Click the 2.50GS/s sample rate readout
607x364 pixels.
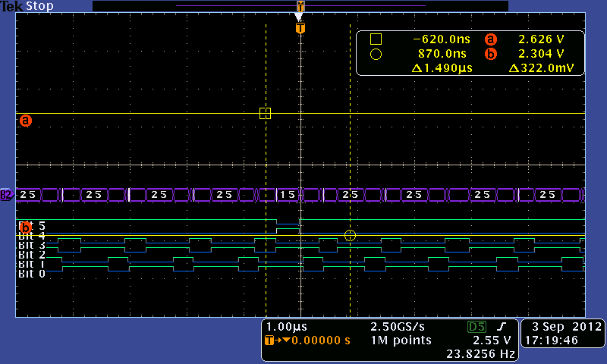click(x=398, y=327)
